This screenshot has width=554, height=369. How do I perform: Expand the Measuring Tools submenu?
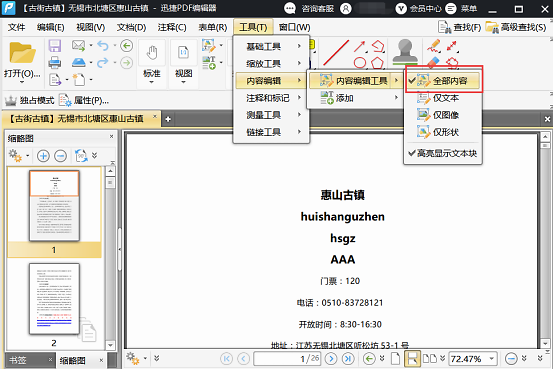(271, 115)
